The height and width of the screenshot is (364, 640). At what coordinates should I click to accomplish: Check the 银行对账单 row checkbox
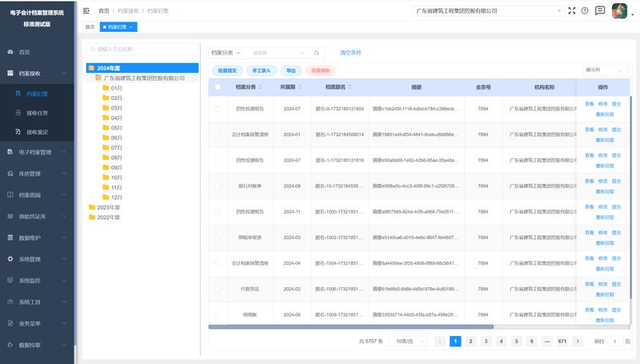(x=217, y=186)
